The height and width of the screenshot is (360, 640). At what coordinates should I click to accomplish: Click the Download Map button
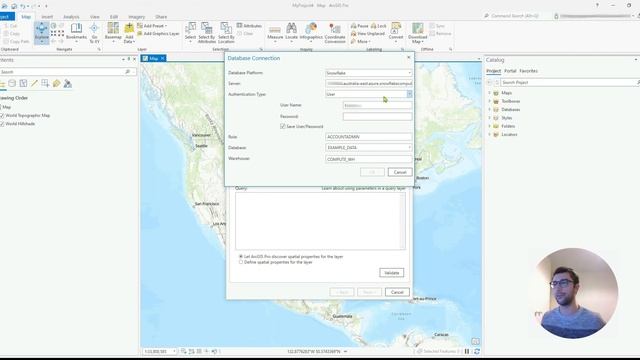point(418,33)
